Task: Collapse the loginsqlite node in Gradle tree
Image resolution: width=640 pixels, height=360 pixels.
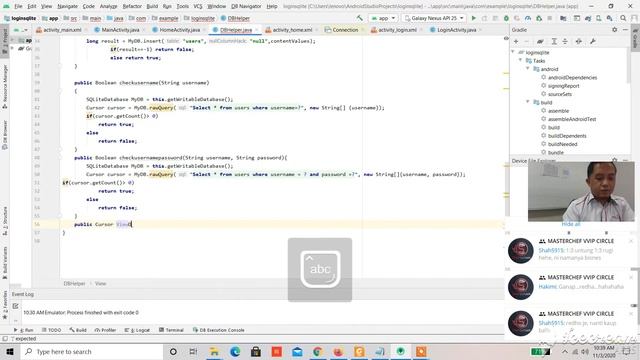Action: [513, 52]
